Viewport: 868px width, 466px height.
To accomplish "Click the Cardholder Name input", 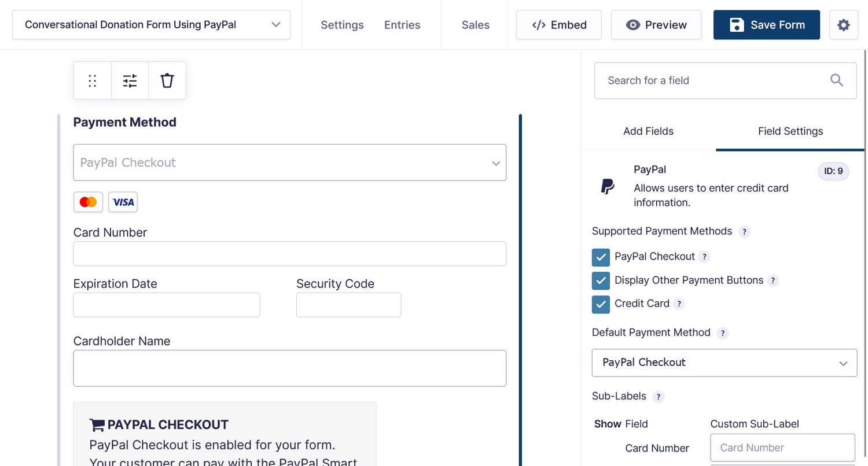I will pyautogui.click(x=289, y=368).
